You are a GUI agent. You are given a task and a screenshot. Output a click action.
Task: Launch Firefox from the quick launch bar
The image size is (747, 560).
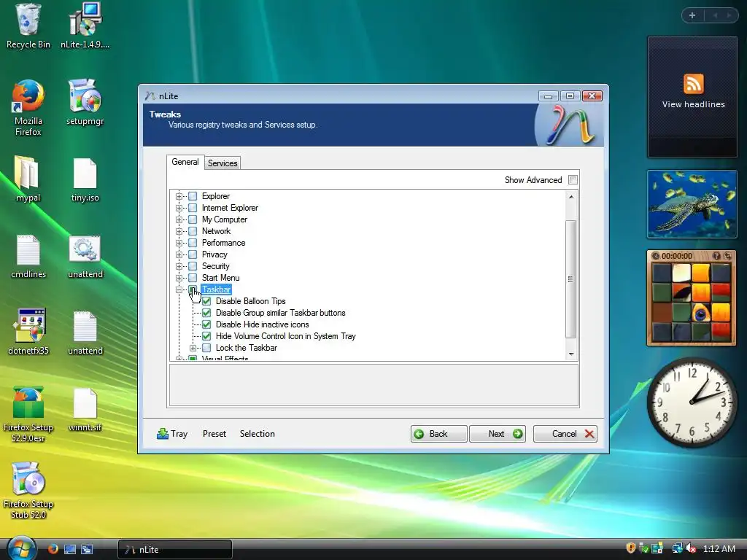coord(53,549)
